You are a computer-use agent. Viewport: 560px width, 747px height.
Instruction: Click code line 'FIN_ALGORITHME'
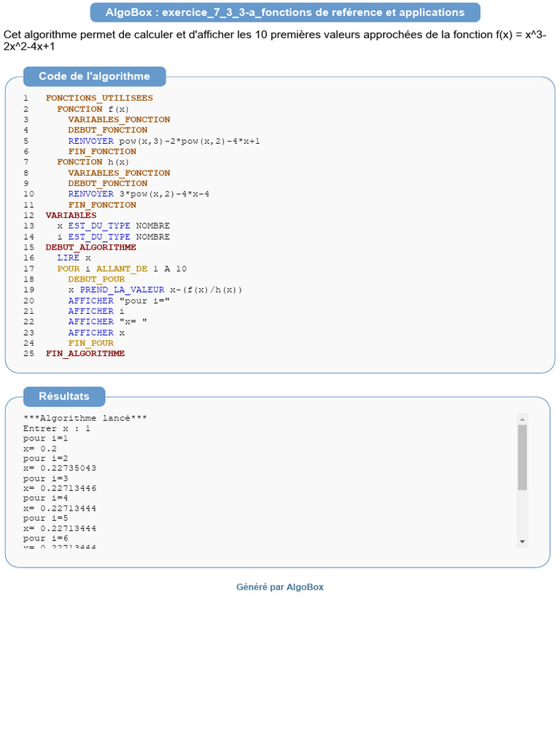pyautogui.click(x=85, y=354)
